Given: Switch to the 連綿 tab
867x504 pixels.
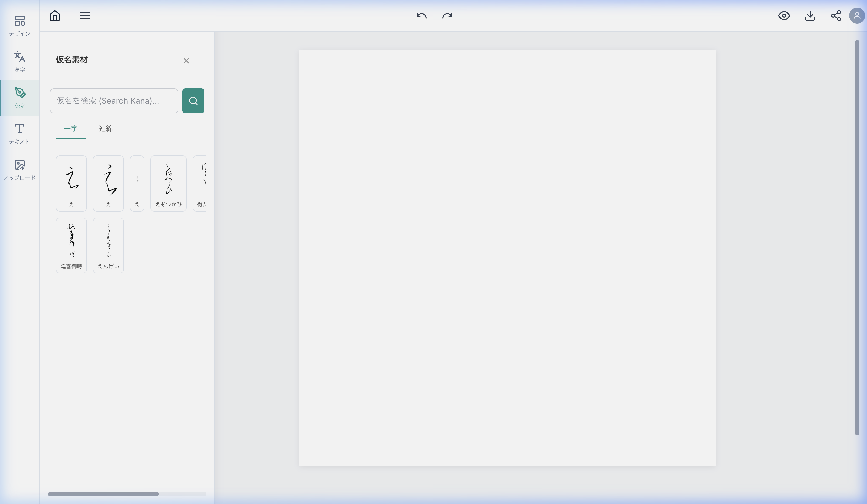Looking at the screenshot, I should pos(106,129).
